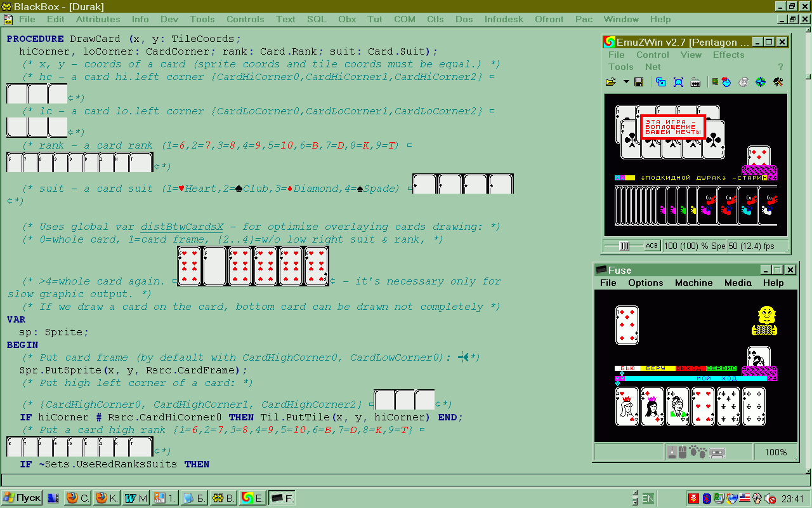Screen dimensions: 812x508
Task: Switch the EN keyboard language indicator
Action: coord(648,498)
